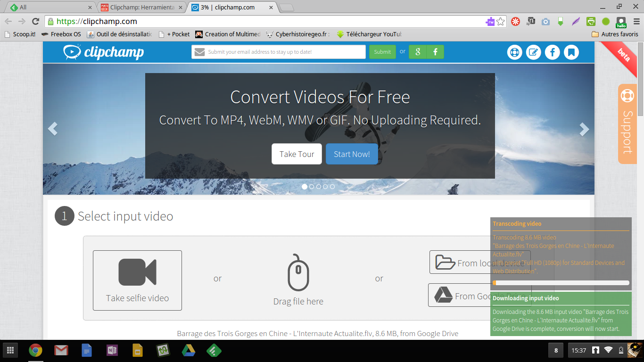Click the red asterisk extension icon
The height and width of the screenshot is (362, 644).
516,21
